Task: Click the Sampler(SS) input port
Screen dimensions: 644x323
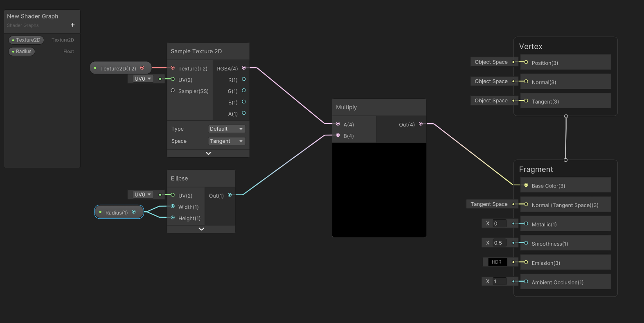Action: (x=173, y=90)
